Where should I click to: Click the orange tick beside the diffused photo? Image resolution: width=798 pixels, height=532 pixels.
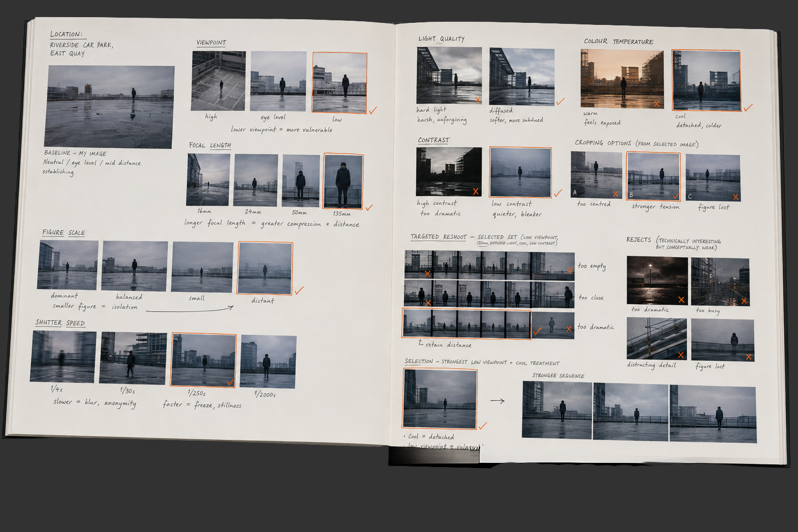[560, 102]
